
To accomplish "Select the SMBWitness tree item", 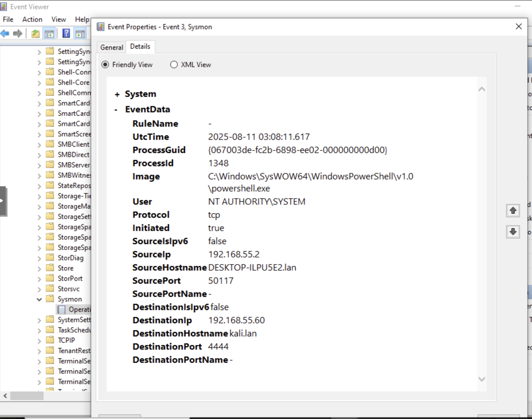I will coord(74,175).
